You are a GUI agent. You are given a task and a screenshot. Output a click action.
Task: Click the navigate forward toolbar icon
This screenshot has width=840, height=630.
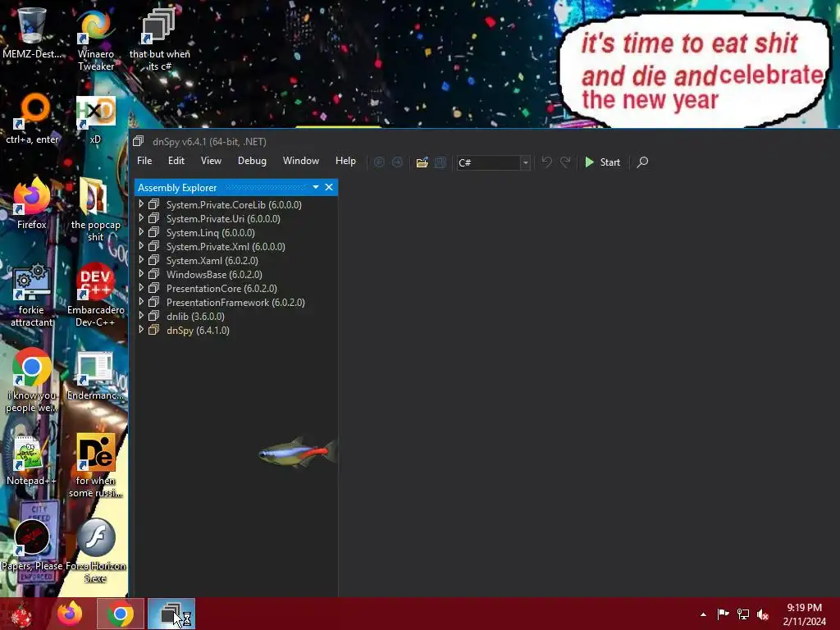pos(397,162)
